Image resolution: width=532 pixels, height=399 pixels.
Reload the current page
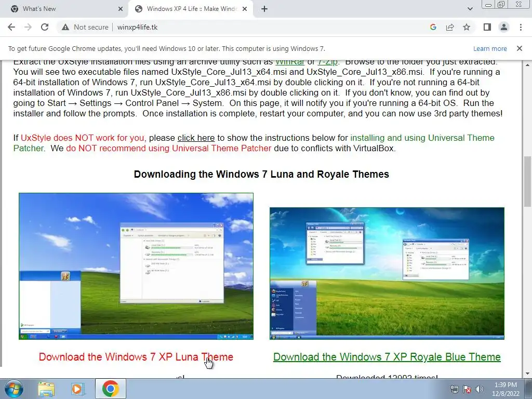coord(45,27)
